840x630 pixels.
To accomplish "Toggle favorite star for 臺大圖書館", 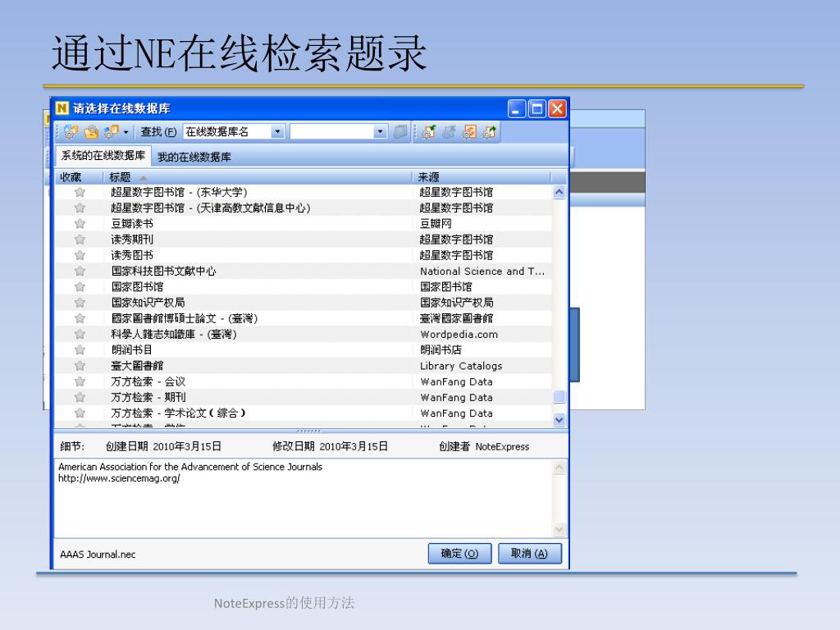I will pyautogui.click(x=80, y=366).
